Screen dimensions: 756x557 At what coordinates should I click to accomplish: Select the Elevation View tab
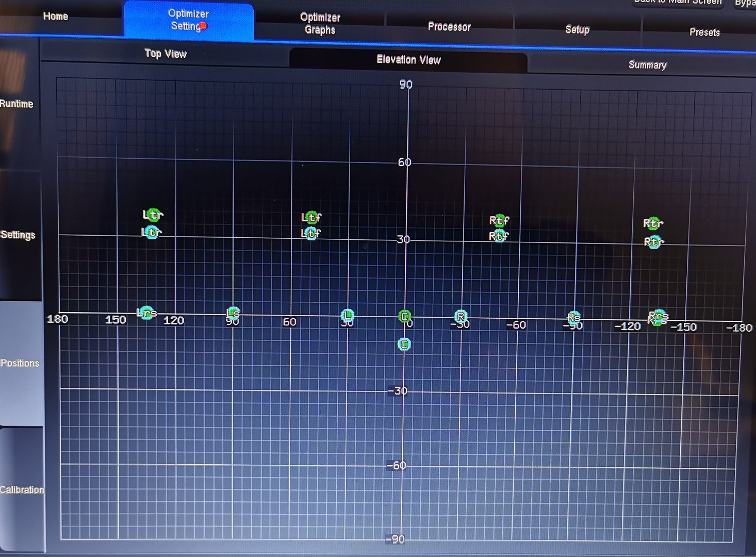pyautogui.click(x=408, y=60)
